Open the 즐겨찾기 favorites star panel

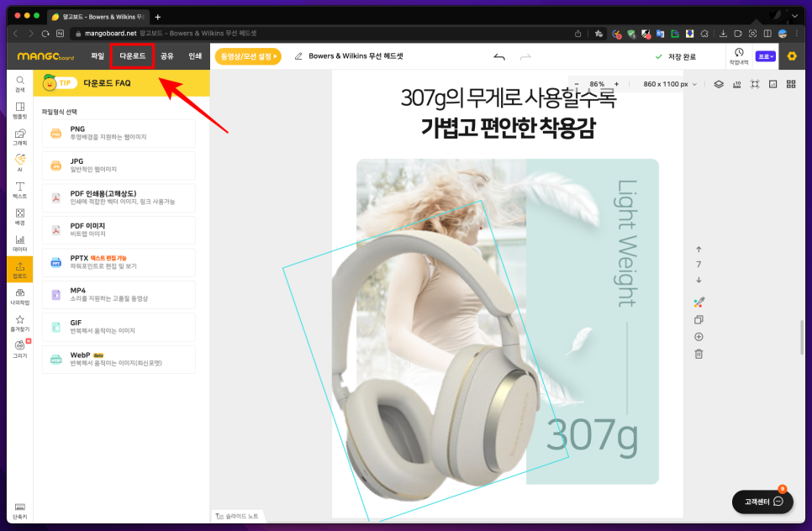coord(19,323)
